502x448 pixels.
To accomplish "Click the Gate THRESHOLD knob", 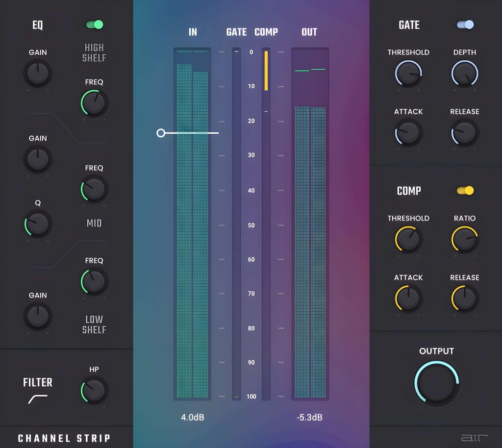I will pyautogui.click(x=408, y=74).
